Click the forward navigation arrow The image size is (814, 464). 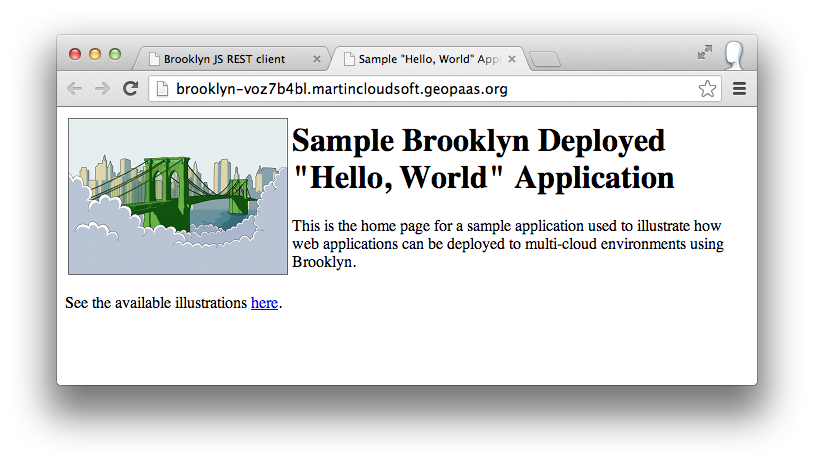coord(101,89)
